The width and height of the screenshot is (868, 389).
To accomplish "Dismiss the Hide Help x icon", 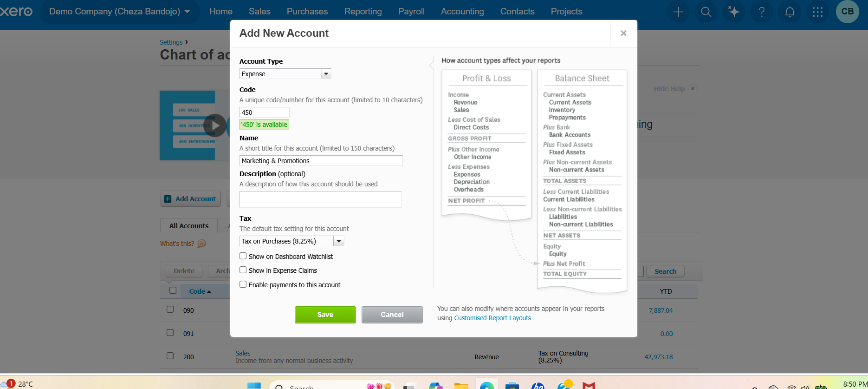I will (693, 89).
